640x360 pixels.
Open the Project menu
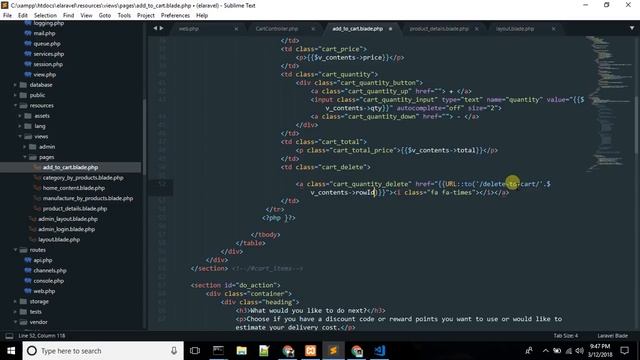coord(146,16)
